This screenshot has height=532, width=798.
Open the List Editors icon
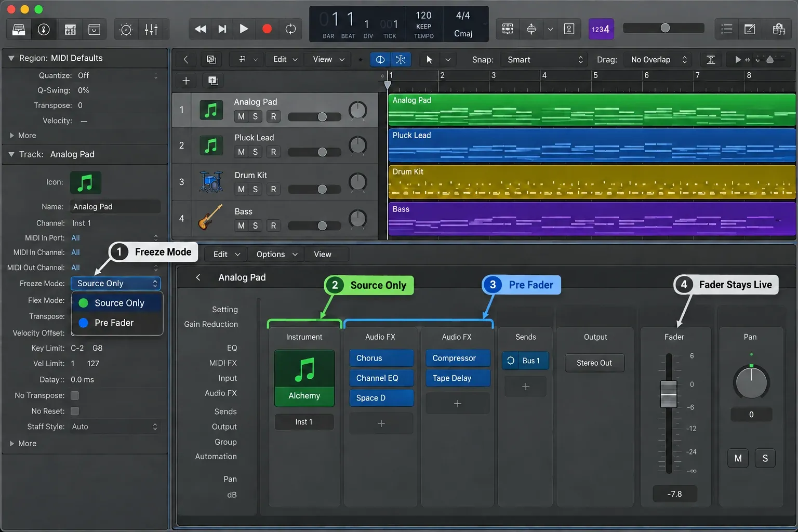727,29
